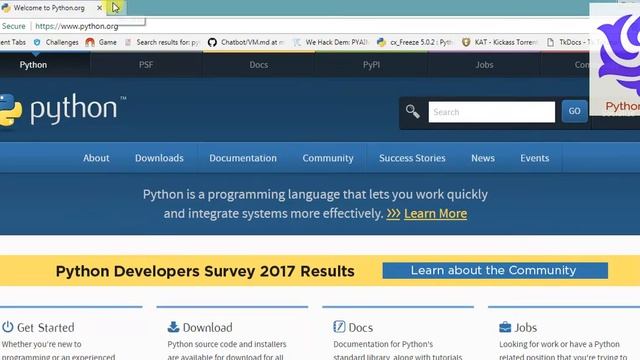This screenshot has height=360, width=640.
Task: Open the Community menu
Action: click(x=328, y=158)
